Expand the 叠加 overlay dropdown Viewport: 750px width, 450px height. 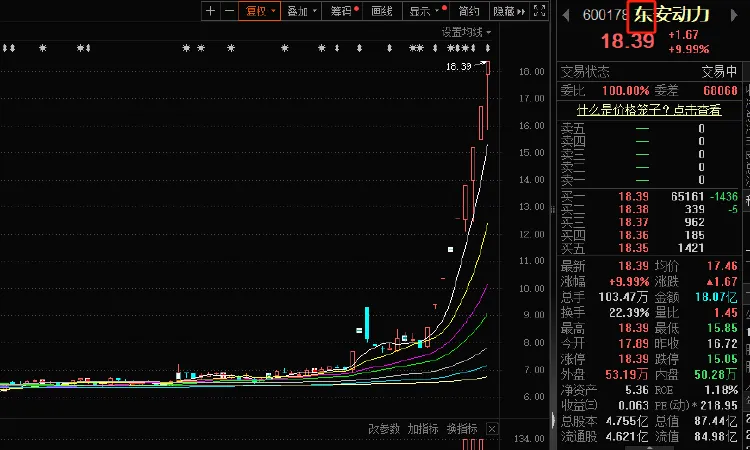click(x=301, y=12)
